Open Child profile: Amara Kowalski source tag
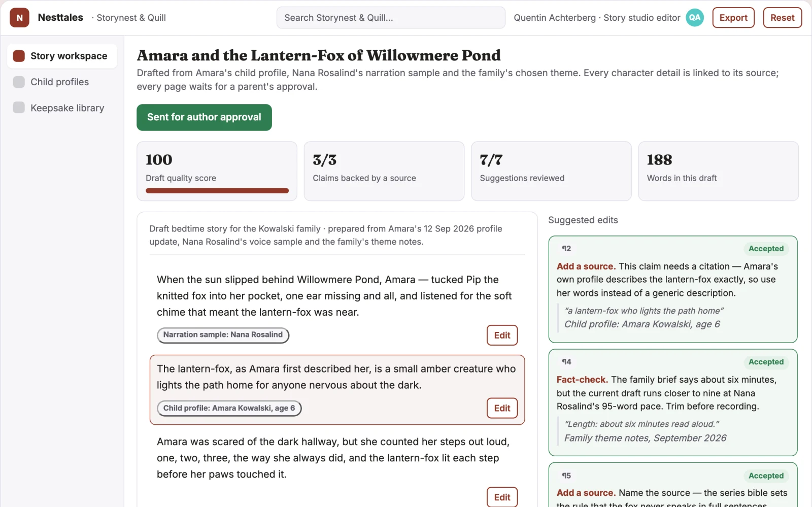812x507 pixels. 229,408
